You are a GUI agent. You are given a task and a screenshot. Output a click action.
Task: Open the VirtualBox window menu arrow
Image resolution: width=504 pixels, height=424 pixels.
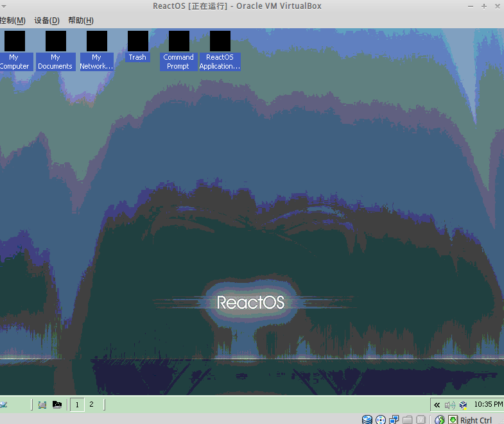[x=4, y=6]
